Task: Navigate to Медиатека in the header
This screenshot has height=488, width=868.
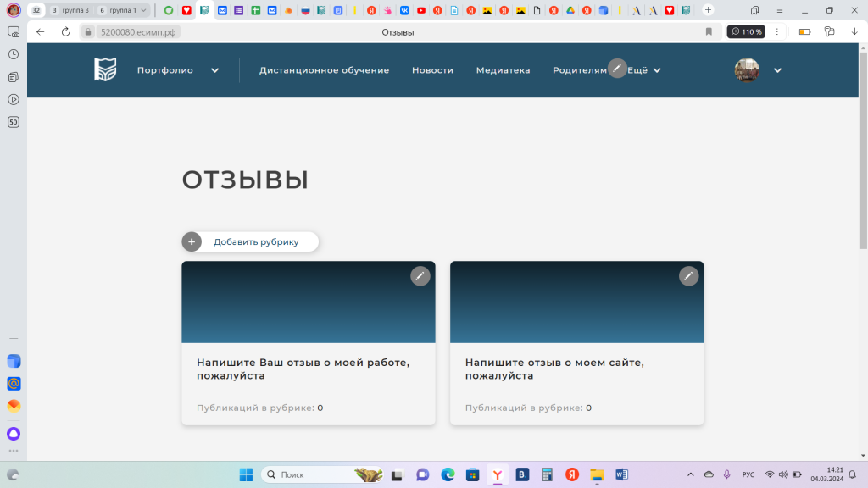Action: click(503, 70)
